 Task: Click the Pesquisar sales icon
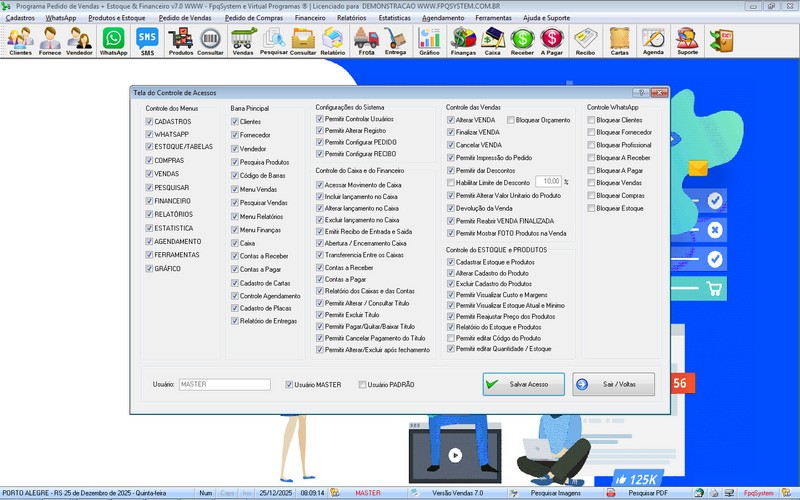[273, 41]
